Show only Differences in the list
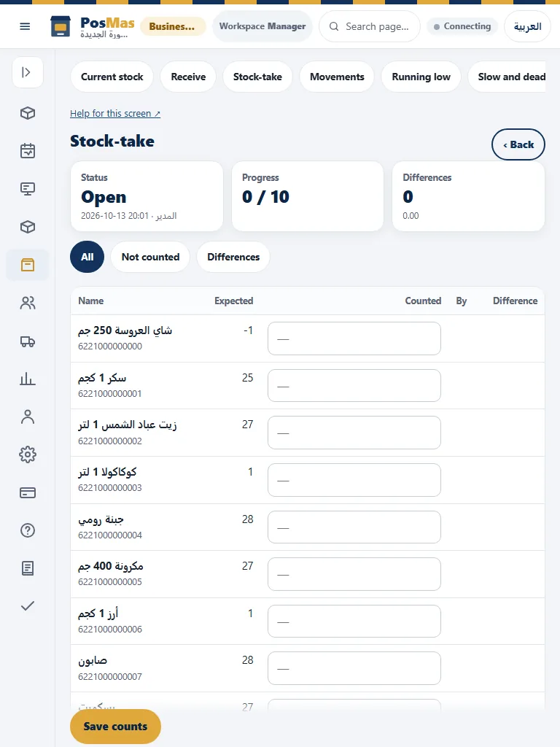The height and width of the screenshot is (747, 560). click(233, 257)
